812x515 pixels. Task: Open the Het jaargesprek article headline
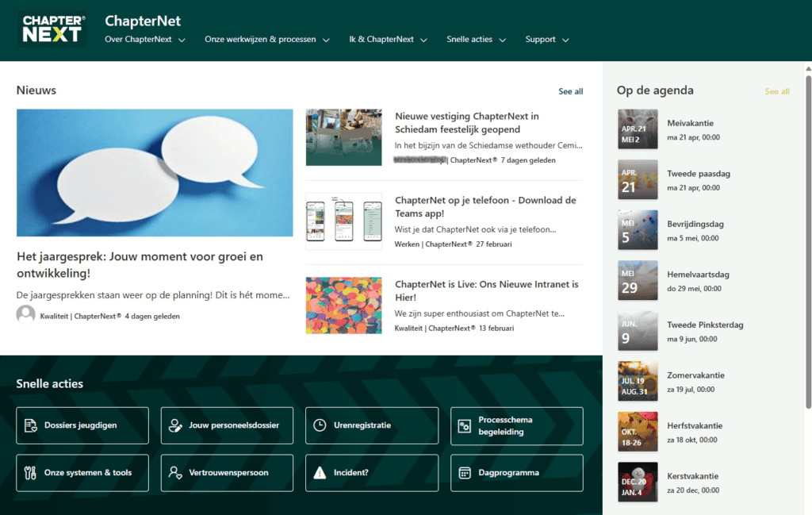(140, 265)
